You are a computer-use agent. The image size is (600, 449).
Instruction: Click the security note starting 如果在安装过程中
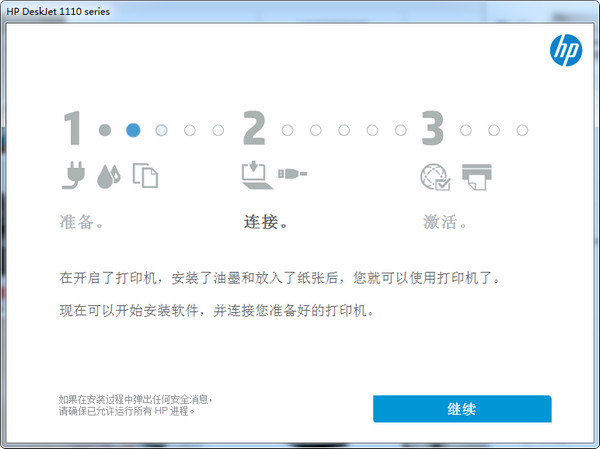[135, 399]
